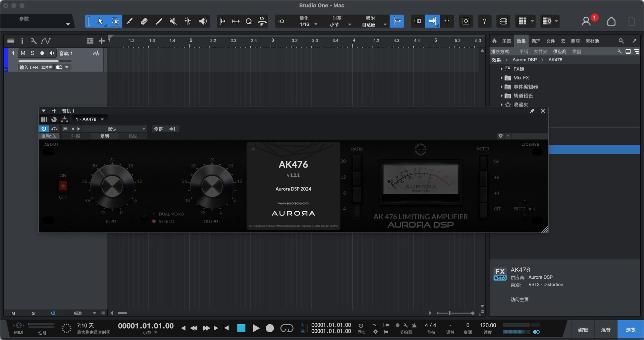The image size is (644, 340).
Task: Click the Record button in transport
Action: tap(270, 328)
